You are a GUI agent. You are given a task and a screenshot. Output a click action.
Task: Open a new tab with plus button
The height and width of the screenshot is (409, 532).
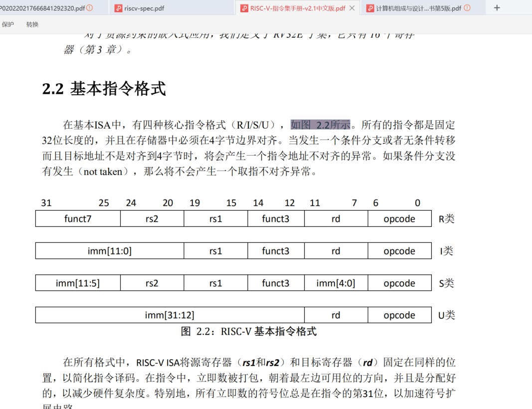497,8
